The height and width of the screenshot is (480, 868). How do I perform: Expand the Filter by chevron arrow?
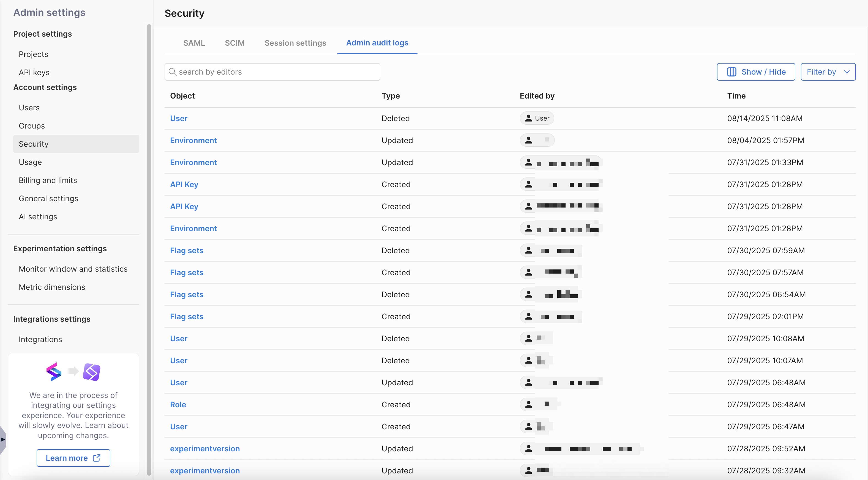[847, 72]
